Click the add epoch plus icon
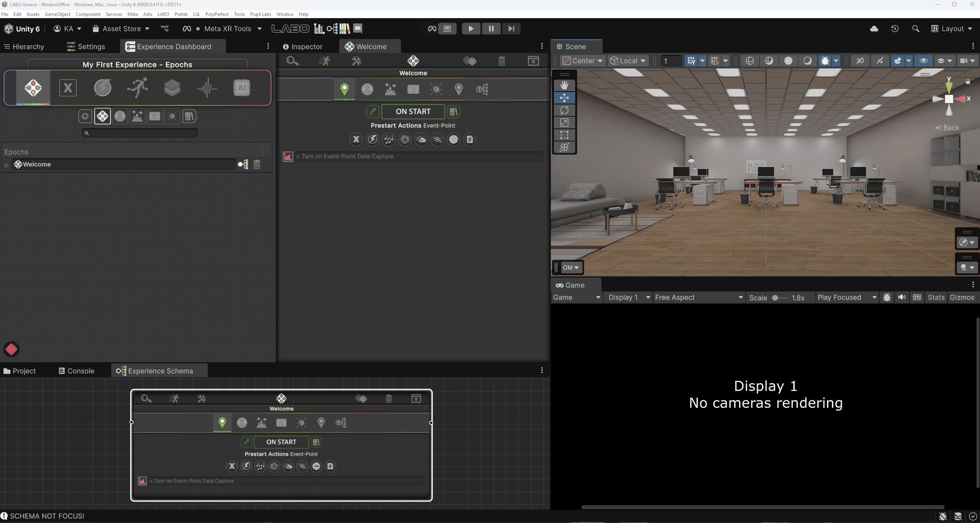 85,116
